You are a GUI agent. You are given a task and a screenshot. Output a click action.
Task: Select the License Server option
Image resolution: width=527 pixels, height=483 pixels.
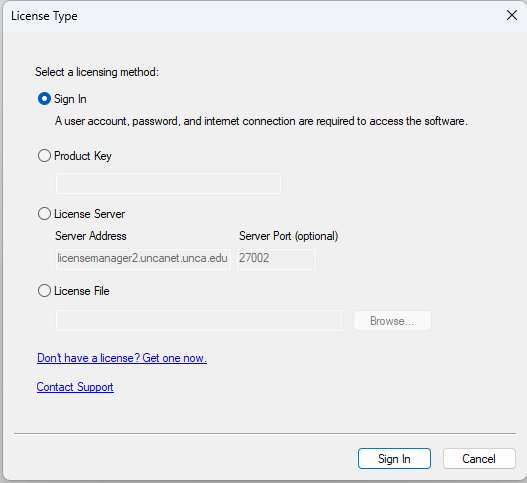(44, 214)
